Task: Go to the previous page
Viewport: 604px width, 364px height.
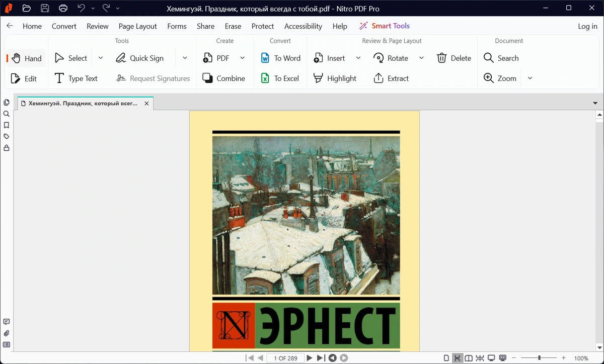Action: pyautogui.click(x=260, y=358)
